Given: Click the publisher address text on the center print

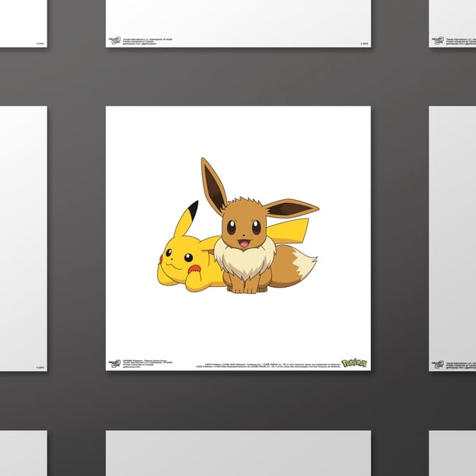Looking at the screenshot, I should coord(148,363).
